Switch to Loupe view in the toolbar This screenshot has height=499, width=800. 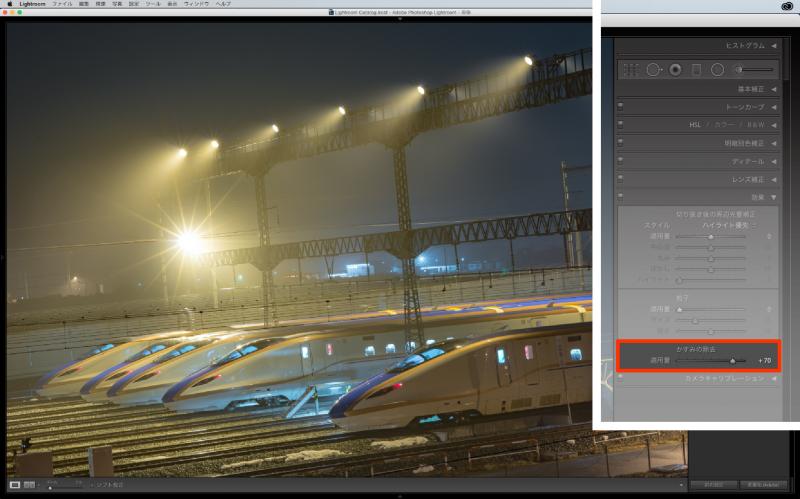[15, 485]
